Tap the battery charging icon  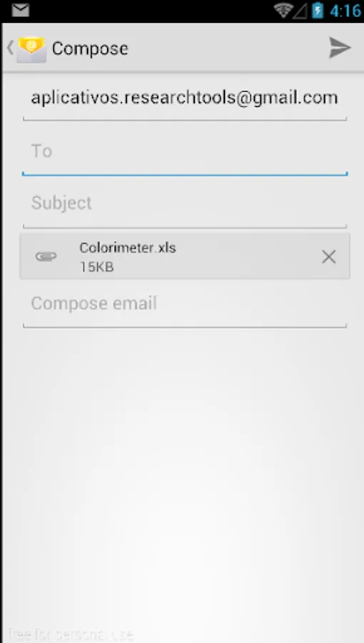(318, 10)
